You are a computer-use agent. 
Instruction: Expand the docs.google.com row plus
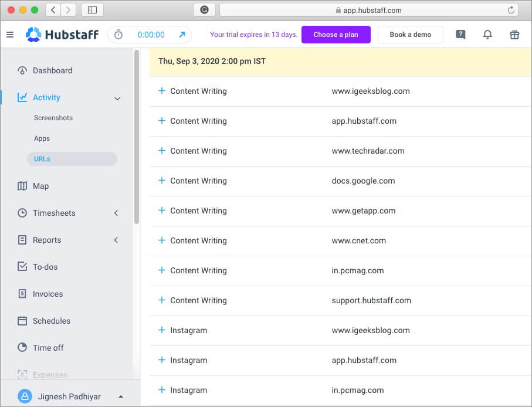click(x=162, y=180)
